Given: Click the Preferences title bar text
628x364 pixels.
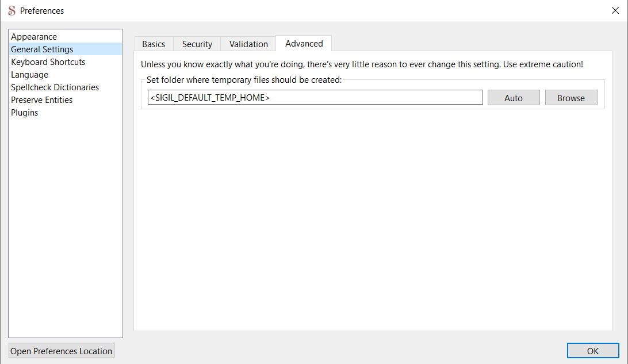Looking at the screenshot, I should pos(42,11).
